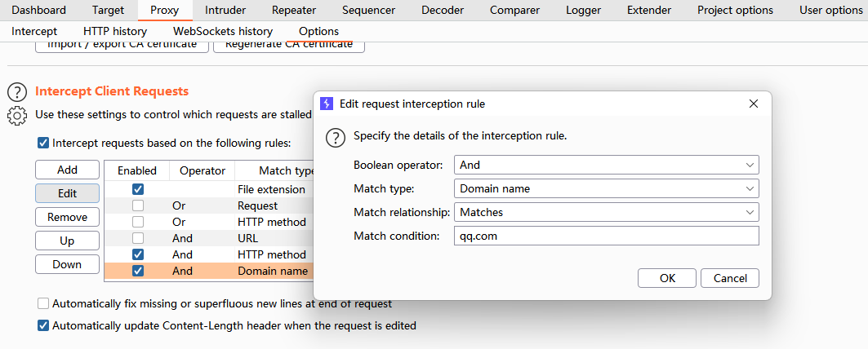Enable the Or Request rule checkbox
Screen dimensions: 868x349
point(138,205)
